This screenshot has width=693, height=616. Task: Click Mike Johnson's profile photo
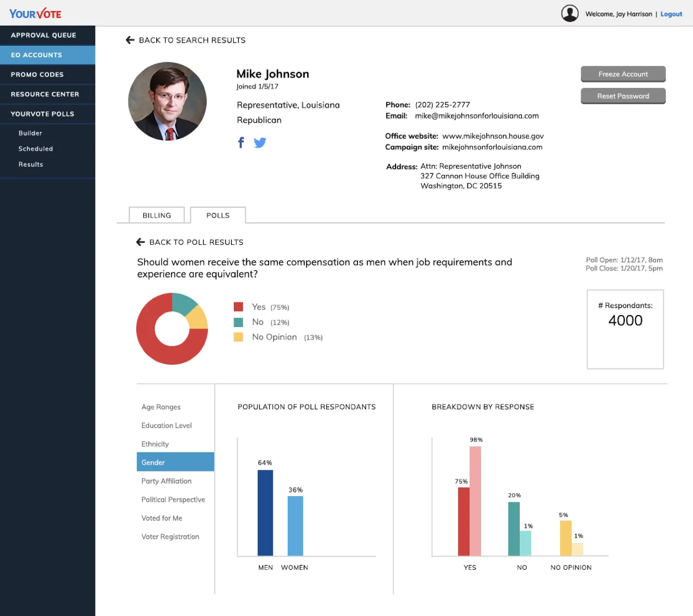[x=168, y=101]
